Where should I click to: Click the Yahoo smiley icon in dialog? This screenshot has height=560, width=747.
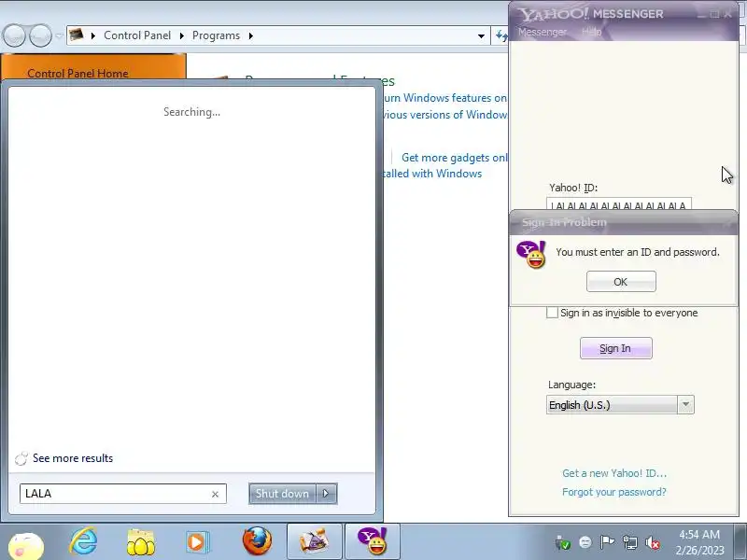click(531, 254)
